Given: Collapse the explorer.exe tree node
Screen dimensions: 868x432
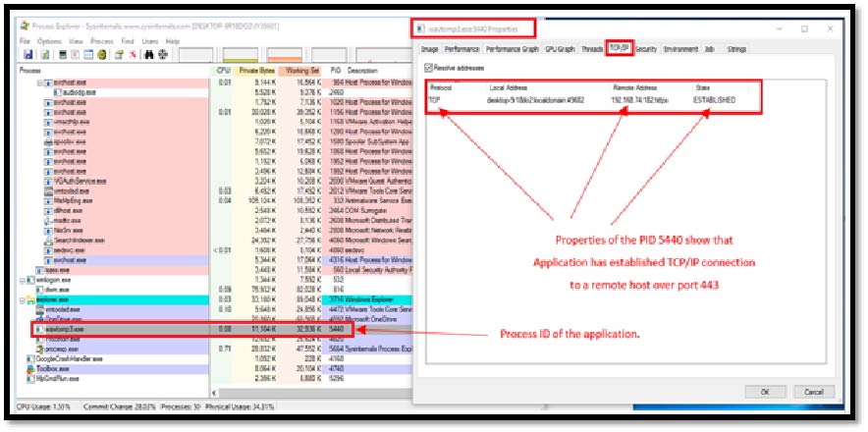Looking at the screenshot, I should [x=23, y=300].
